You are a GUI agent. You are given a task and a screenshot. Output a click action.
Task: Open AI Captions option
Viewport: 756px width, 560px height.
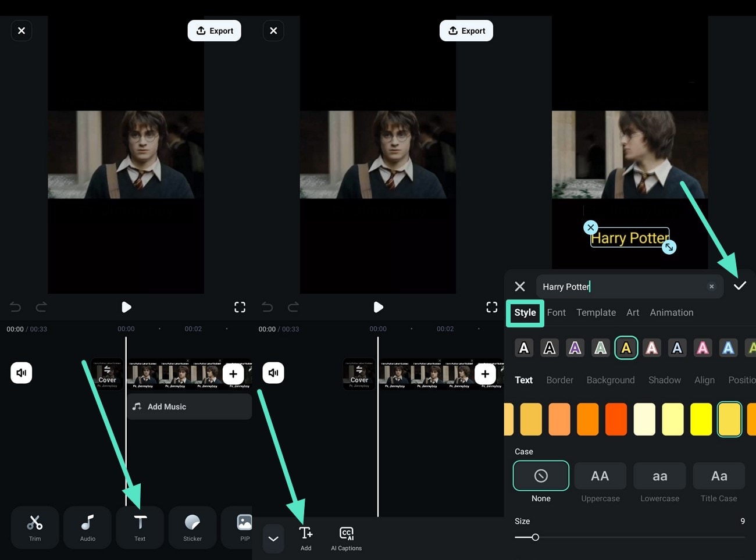pyautogui.click(x=346, y=538)
